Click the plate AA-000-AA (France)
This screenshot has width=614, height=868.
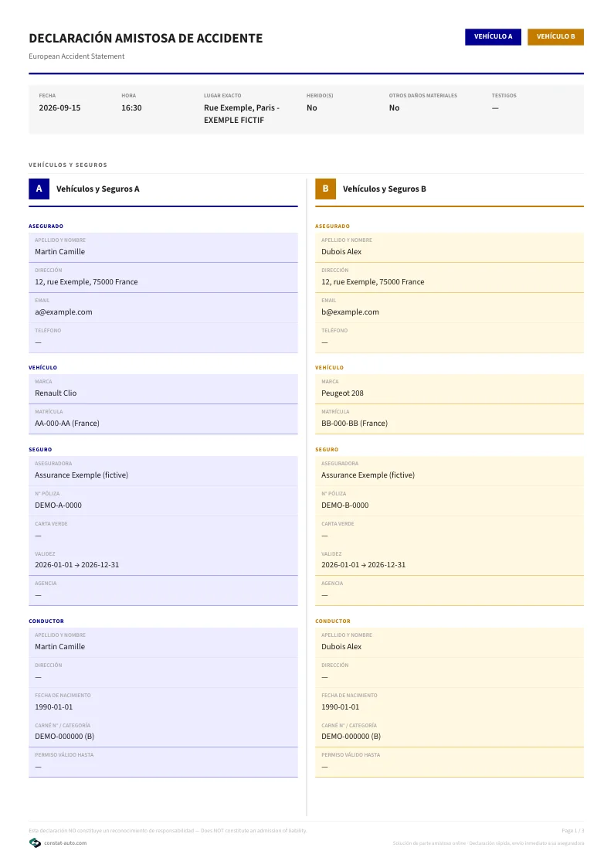coord(67,424)
